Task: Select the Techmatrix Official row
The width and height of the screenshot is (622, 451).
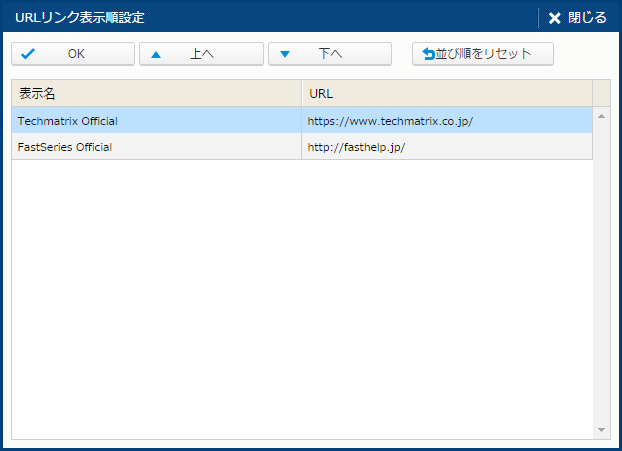Action: [x=68, y=121]
